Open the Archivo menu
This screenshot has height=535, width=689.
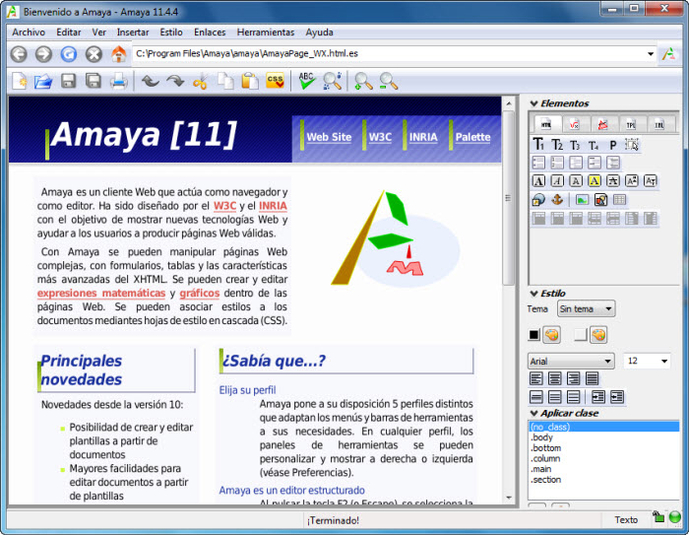pos(29,32)
